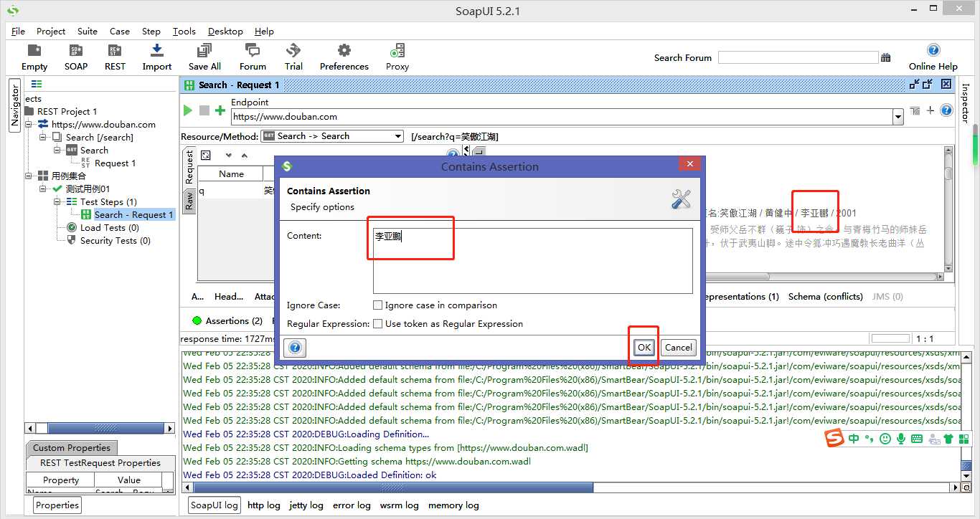980x519 pixels.
Task: Select Load Tests (0) in tree
Action: coord(110,227)
